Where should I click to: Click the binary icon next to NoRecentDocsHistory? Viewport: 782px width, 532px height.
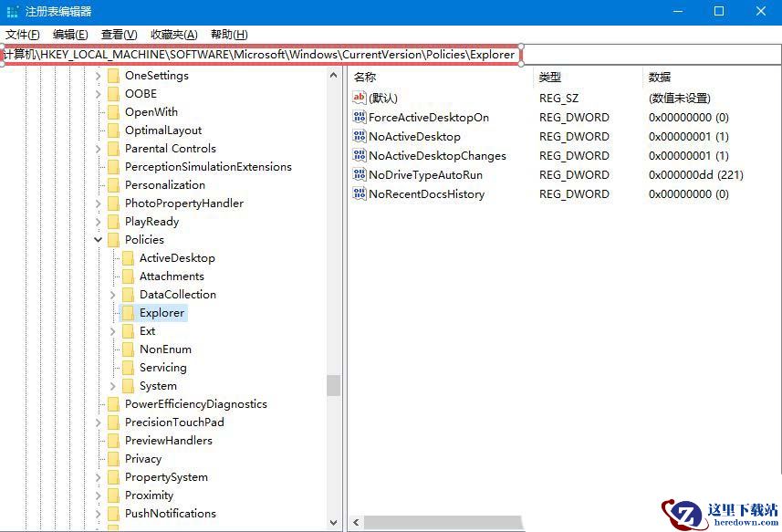[360, 193]
